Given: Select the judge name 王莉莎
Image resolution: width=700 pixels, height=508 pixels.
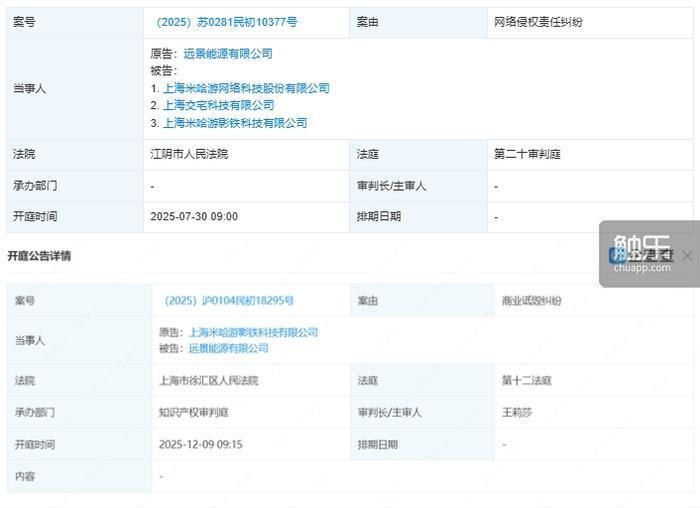Looking at the screenshot, I should pyautogui.click(x=517, y=412).
